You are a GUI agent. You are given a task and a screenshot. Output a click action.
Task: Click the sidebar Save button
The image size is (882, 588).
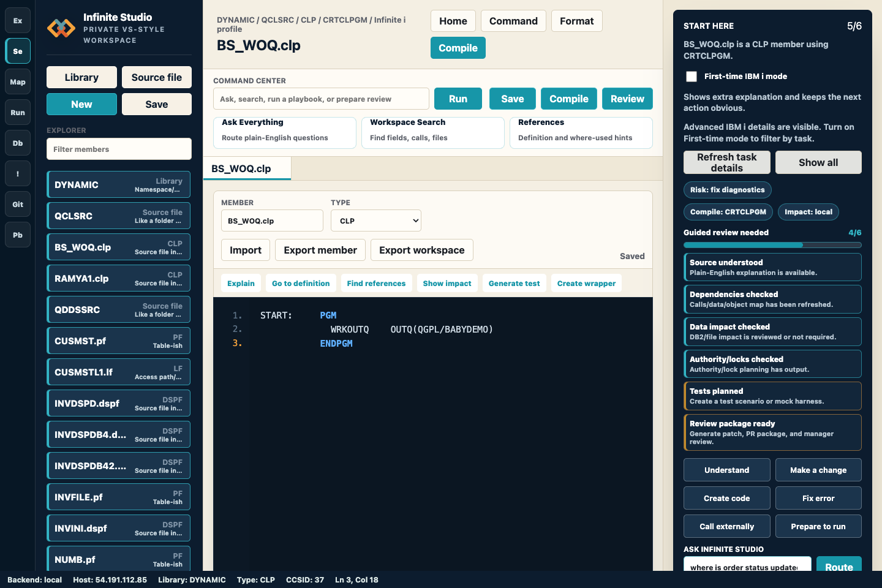click(x=157, y=104)
